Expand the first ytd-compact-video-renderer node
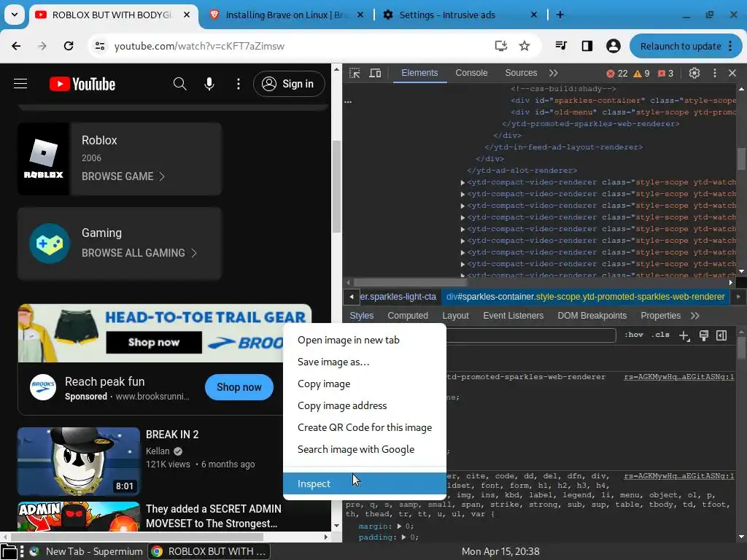 coord(462,182)
